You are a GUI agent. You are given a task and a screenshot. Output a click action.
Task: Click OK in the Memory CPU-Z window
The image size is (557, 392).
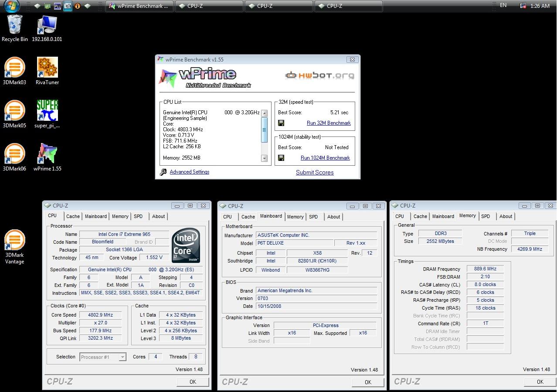[540, 382]
